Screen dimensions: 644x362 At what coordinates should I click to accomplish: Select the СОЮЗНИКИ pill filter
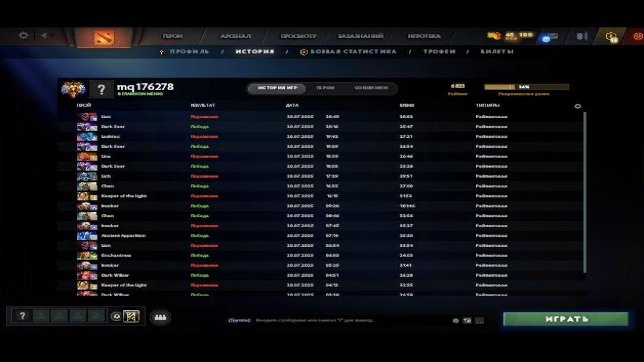click(371, 88)
